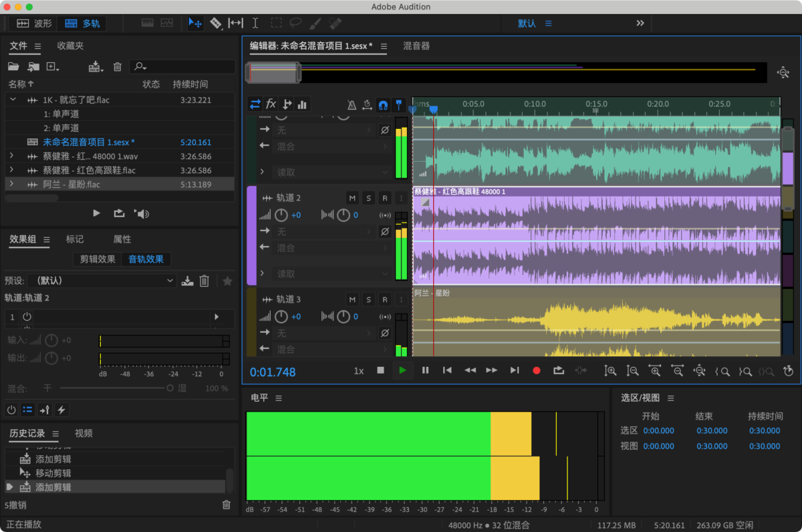Select the Slip tool in the top toolbar
Screen dimensions: 802x532
click(235, 23)
